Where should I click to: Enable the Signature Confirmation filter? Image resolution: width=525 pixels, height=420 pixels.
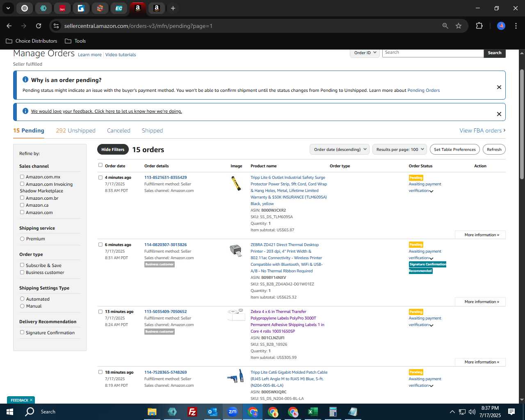pyautogui.click(x=22, y=332)
